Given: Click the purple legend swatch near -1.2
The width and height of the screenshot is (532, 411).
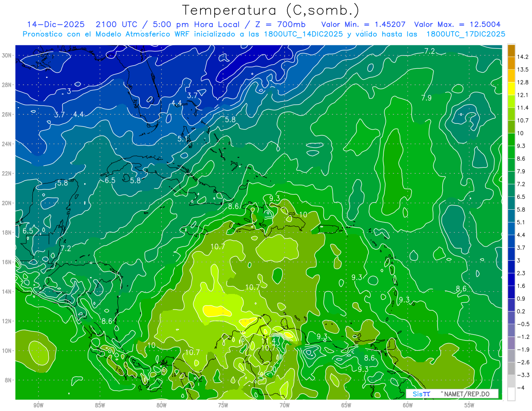Looking at the screenshot, I should tap(511, 343).
